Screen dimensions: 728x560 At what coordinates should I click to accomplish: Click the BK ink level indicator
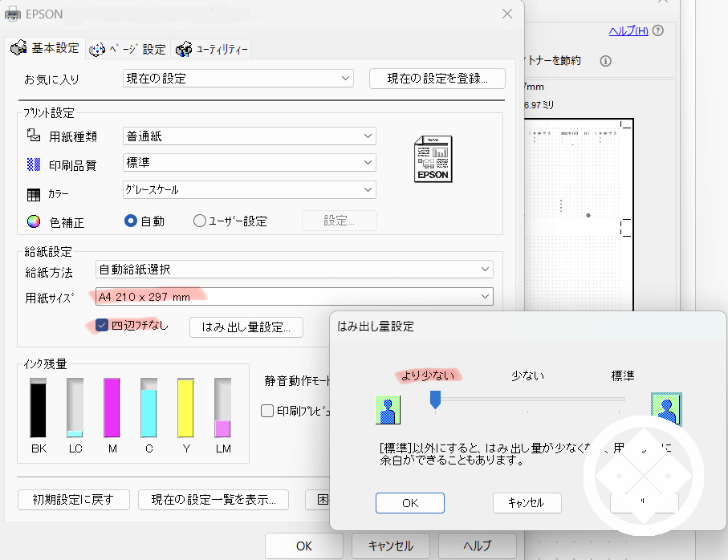point(38,409)
